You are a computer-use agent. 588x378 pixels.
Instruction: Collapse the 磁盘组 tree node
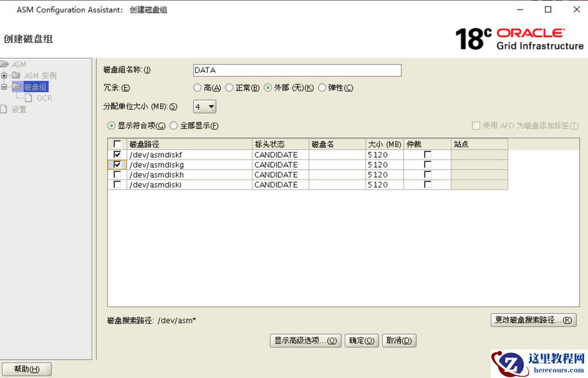(4, 87)
